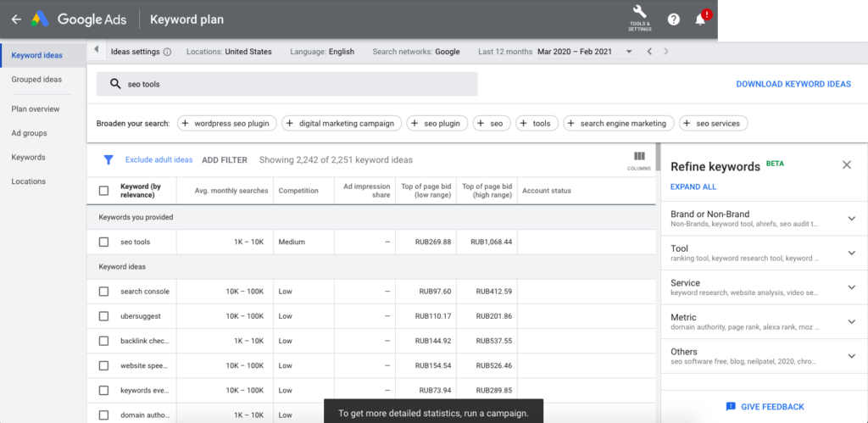Change Search networks: Google setting

pos(416,52)
